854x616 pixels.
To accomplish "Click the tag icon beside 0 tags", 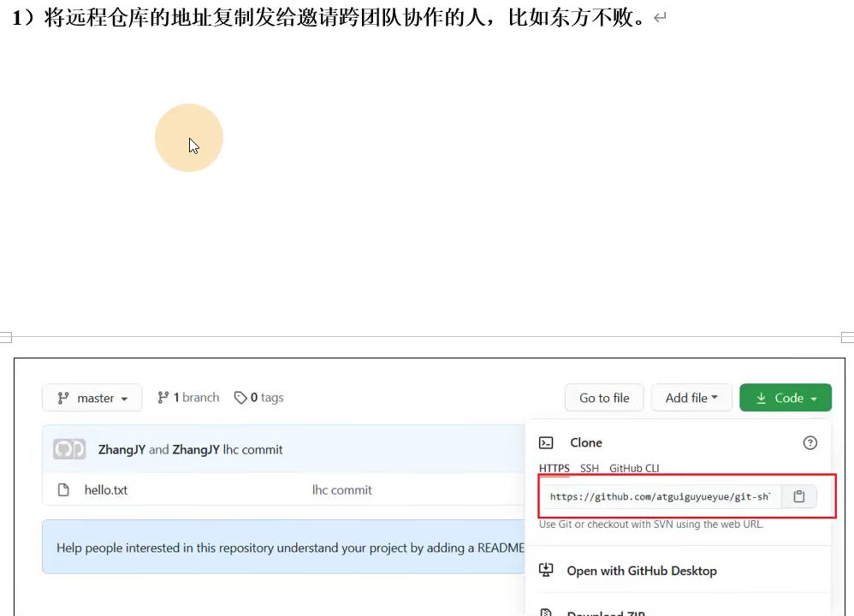I will [x=240, y=398].
